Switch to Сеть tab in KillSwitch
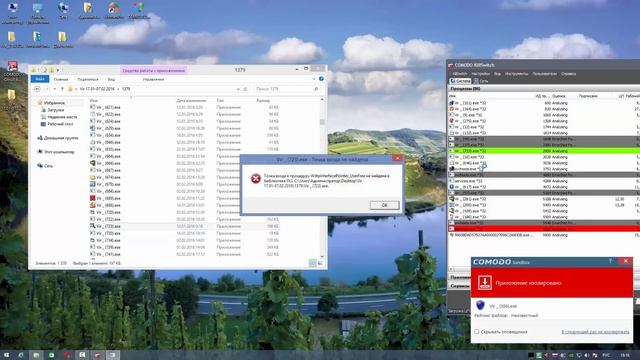Image resolution: width=640 pixels, height=360 pixels. pos(481,81)
